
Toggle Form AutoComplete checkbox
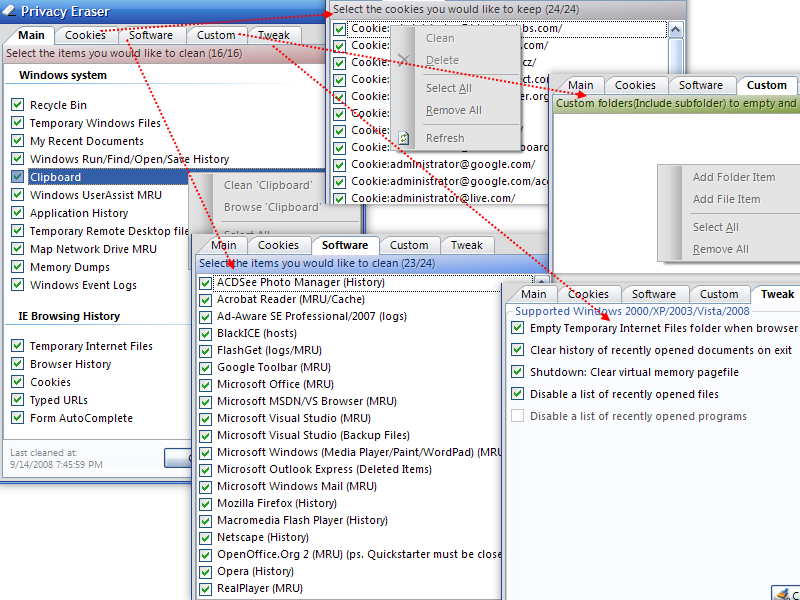pos(17,417)
